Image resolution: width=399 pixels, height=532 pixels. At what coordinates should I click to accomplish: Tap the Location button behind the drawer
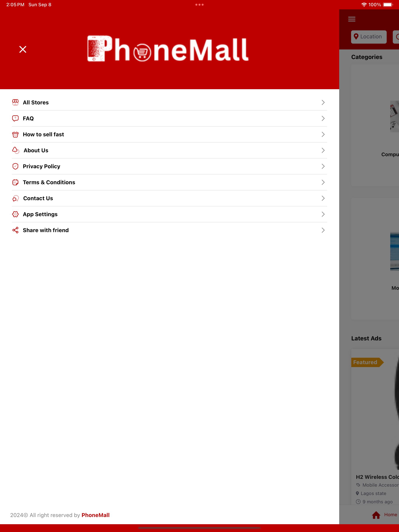coord(369,37)
